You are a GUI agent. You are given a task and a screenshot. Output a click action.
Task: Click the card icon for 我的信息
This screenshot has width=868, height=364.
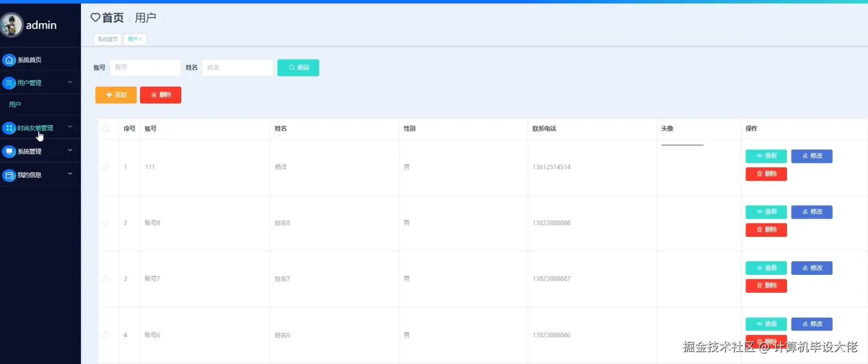tap(9, 175)
